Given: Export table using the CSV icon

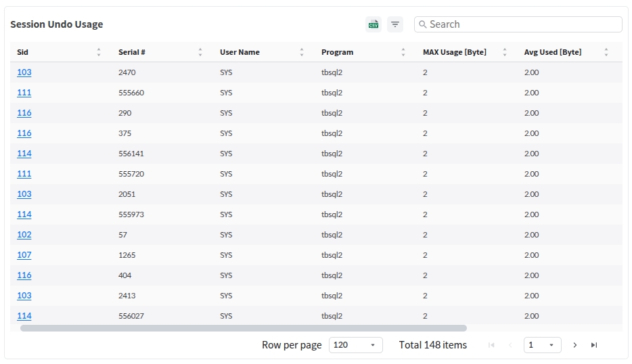Looking at the screenshot, I should pos(373,24).
